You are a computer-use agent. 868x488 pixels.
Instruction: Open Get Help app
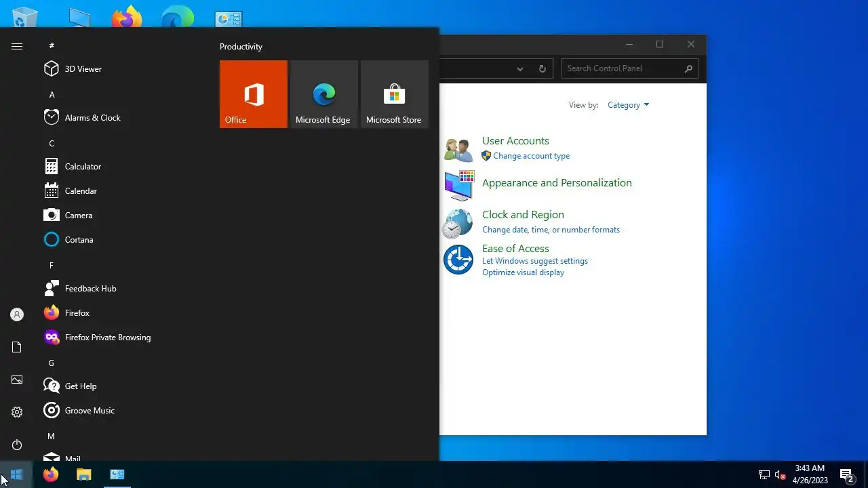[x=122, y=386]
